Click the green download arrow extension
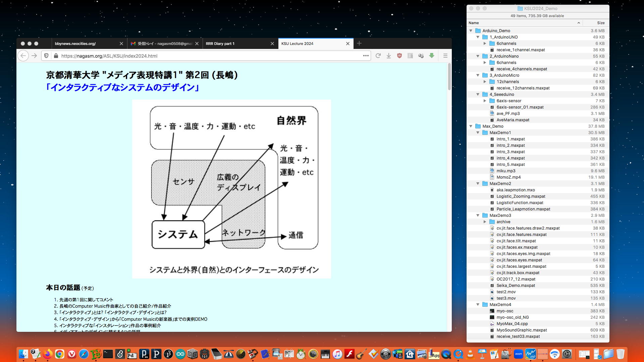 click(x=432, y=56)
